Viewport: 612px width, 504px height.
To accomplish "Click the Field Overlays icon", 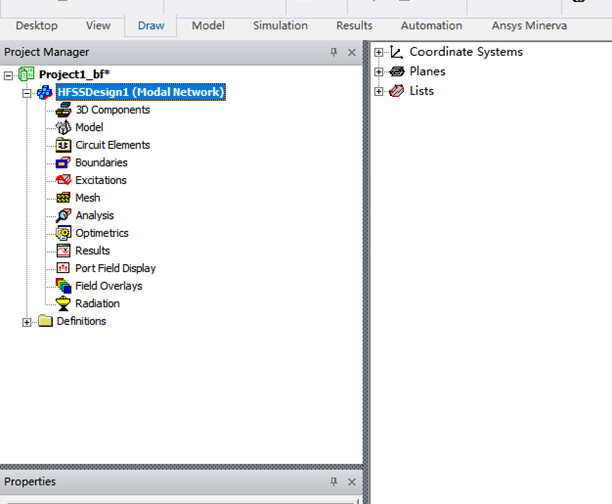I will coord(63,286).
